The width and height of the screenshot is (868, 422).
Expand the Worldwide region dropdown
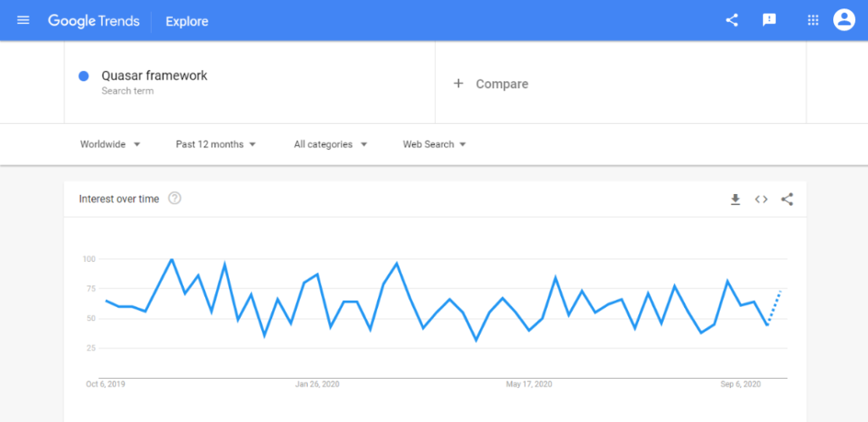110,144
